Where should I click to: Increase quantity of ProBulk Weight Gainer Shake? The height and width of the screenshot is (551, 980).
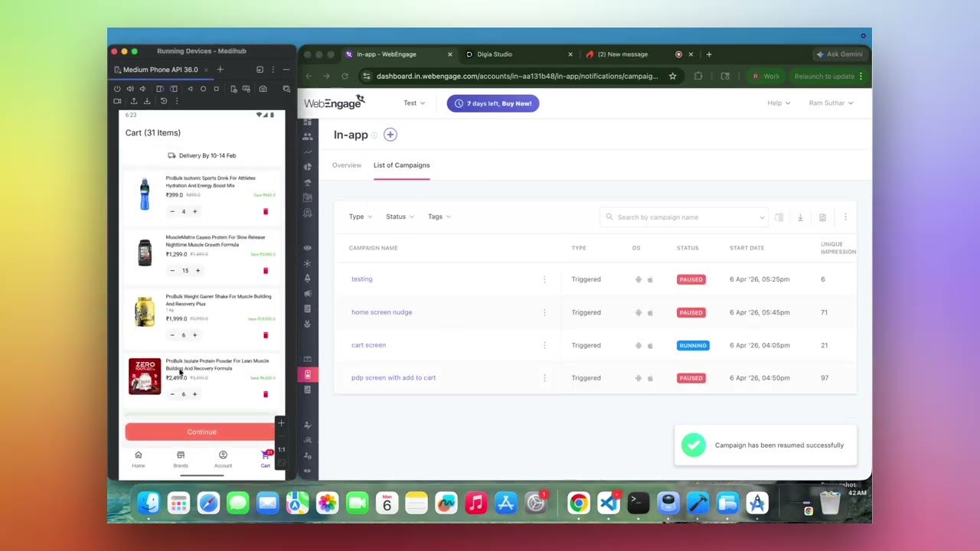coord(194,335)
